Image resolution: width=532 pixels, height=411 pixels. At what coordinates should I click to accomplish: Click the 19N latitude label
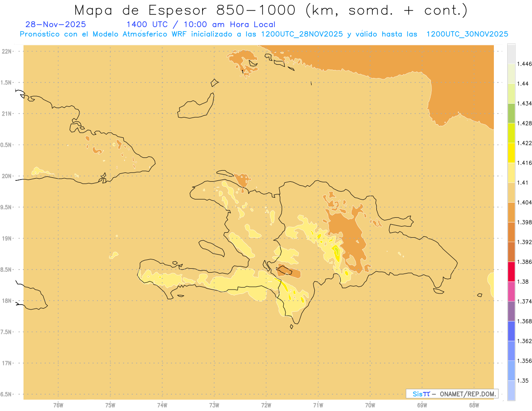click(x=8, y=239)
